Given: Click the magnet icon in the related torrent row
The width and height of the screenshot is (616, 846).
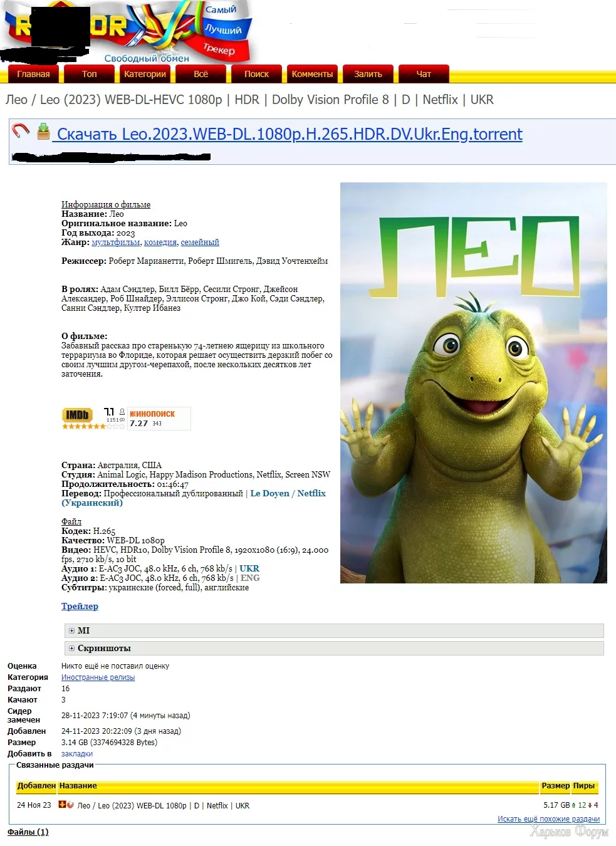Looking at the screenshot, I should [70, 805].
